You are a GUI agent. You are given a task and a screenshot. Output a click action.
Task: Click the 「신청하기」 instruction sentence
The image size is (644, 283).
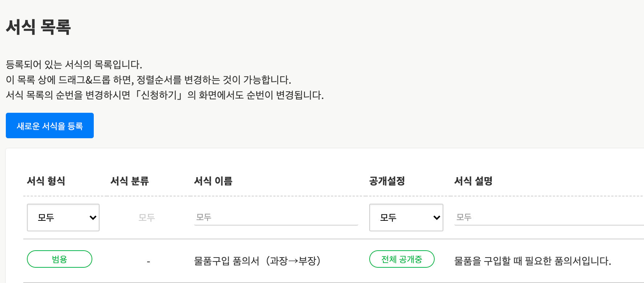click(x=165, y=95)
